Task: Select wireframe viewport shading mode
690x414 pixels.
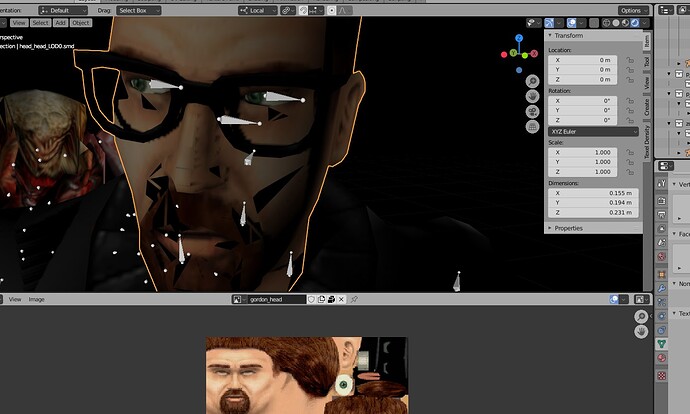Action: pos(606,23)
